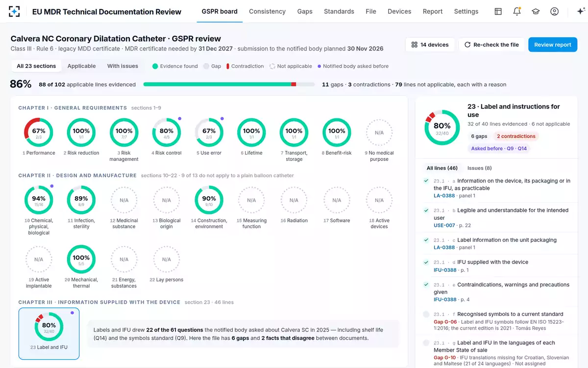588x368 pixels.
Task: Click Re-check the file button
Action: pyautogui.click(x=491, y=45)
